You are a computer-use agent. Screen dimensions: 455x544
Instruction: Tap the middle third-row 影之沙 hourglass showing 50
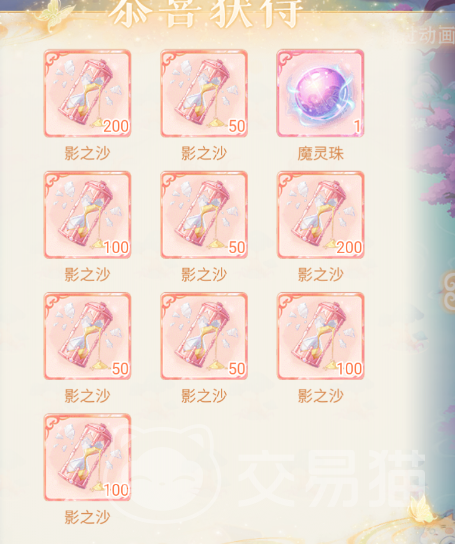[204, 336]
